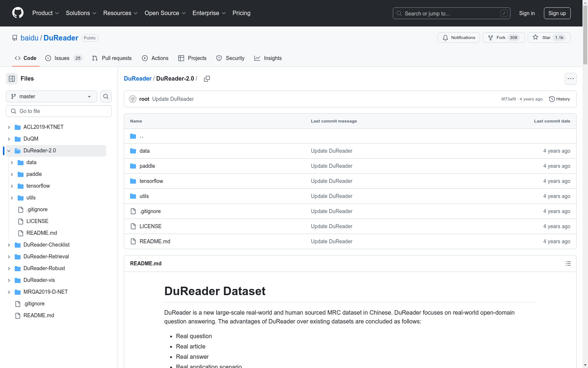Open README.md in sidebar under DuReader-2.0

42,233
